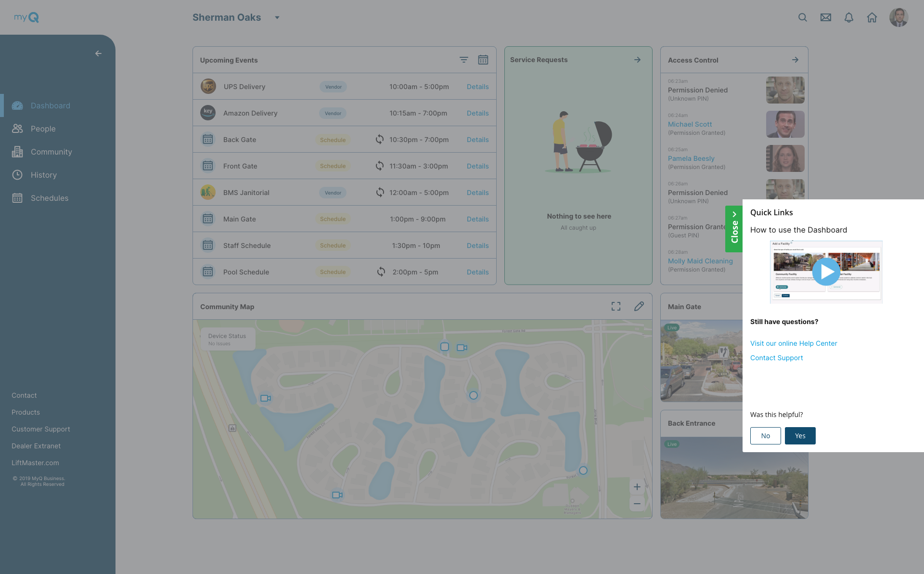Expand the Sherman Oaks community dropdown
Viewport: 924px width, 574px height.
click(x=277, y=18)
